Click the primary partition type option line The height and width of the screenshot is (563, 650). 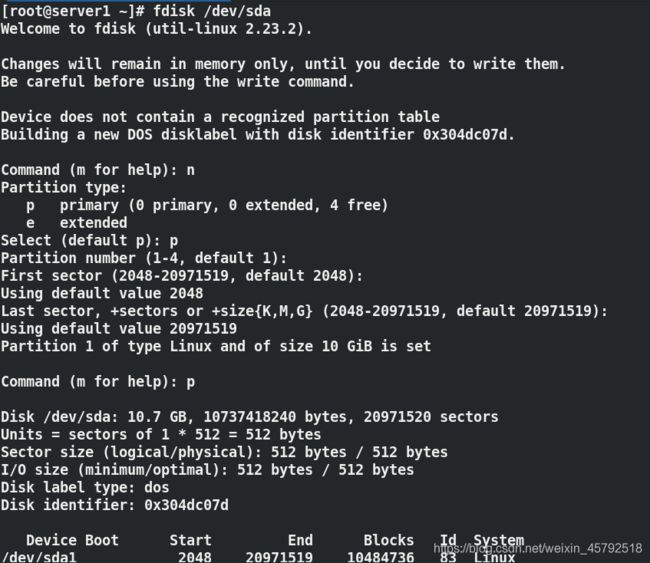pos(207,205)
